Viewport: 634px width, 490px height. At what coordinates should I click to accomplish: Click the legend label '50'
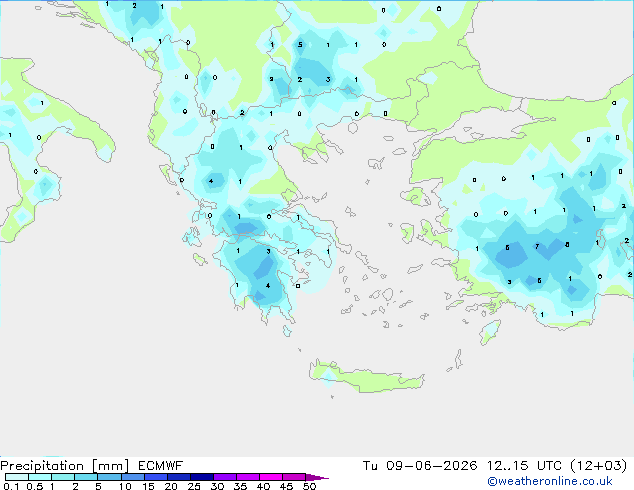[x=310, y=486]
